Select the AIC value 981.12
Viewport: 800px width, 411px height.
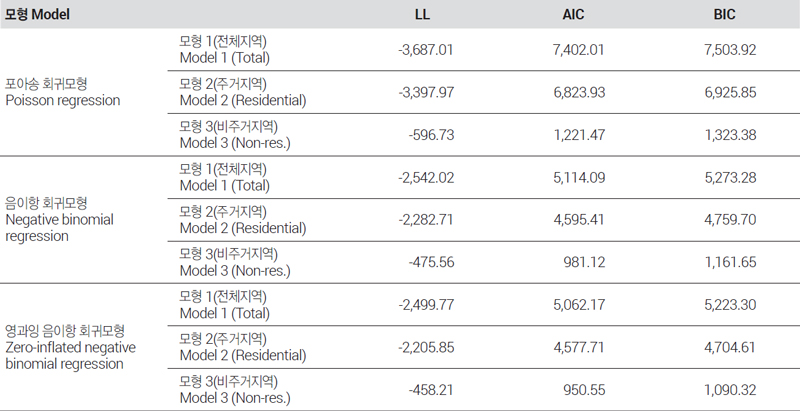pos(583,261)
